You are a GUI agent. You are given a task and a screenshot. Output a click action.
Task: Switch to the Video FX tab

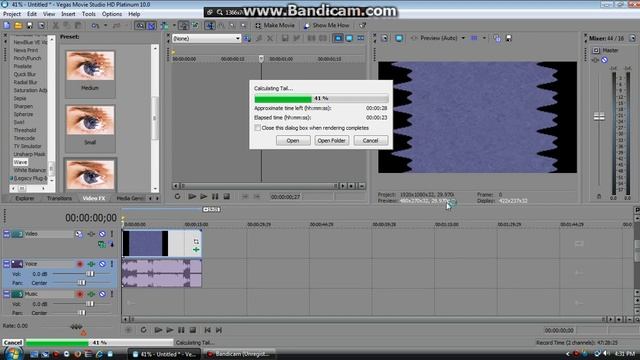[x=94, y=198]
